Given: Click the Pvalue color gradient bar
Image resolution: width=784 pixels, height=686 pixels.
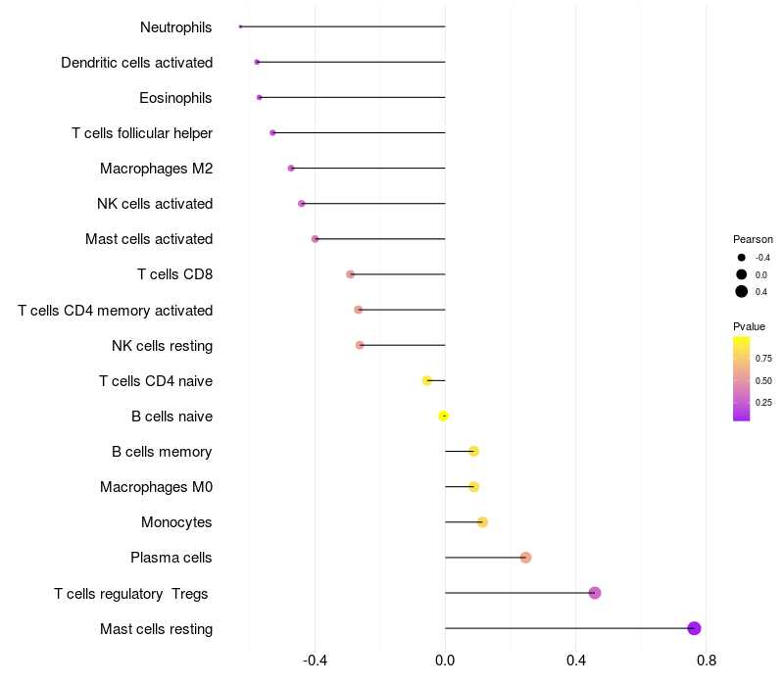Looking at the screenshot, I should [x=742, y=378].
